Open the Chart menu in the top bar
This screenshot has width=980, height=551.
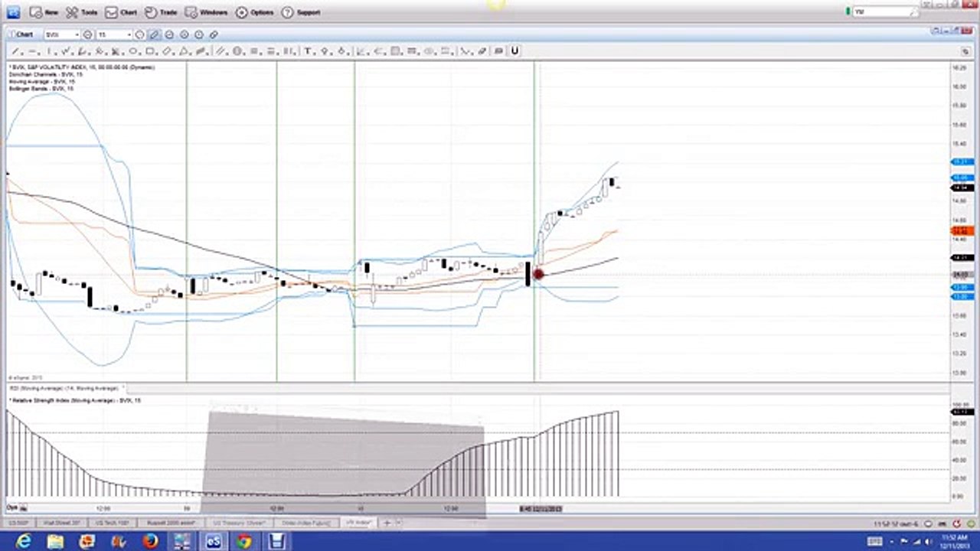tap(121, 12)
